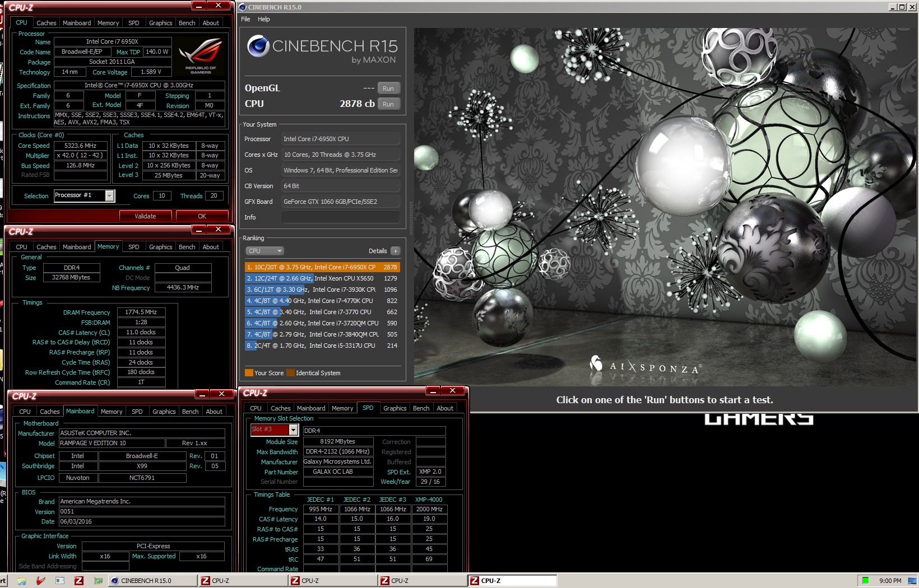Click the ROG Republic of Gamers logo

tap(201, 56)
